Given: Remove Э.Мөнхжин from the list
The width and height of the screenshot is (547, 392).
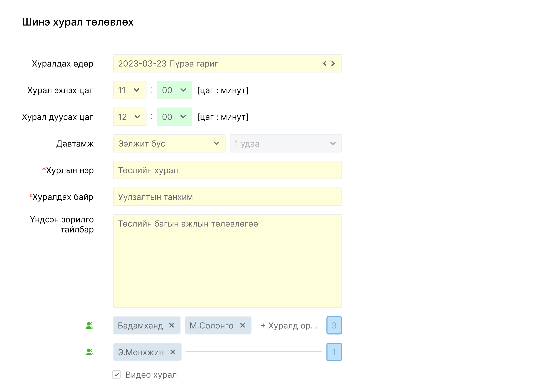Looking at the screenshot, I should pos(173,352).
